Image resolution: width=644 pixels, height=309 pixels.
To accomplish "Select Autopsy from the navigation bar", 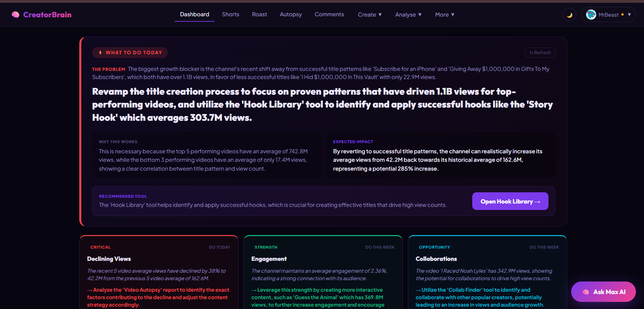I will (291, 14).
